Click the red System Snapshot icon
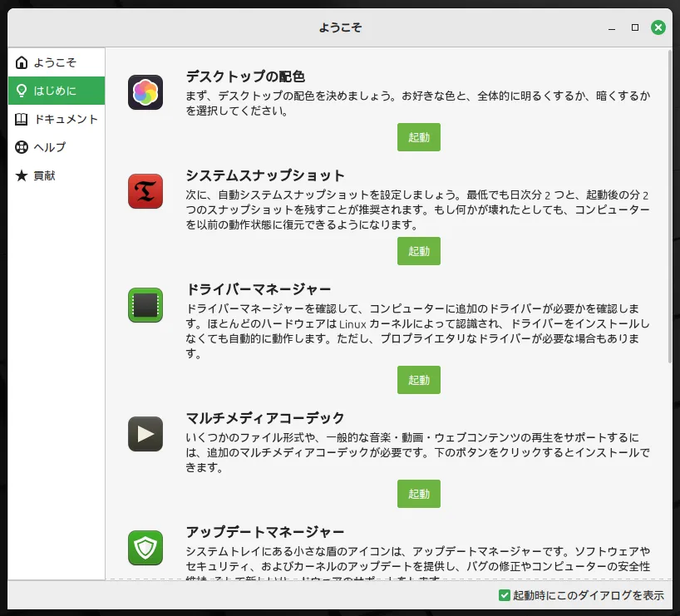Image resolution: width=680 pixels, height=616 pixels. (145, 191)
